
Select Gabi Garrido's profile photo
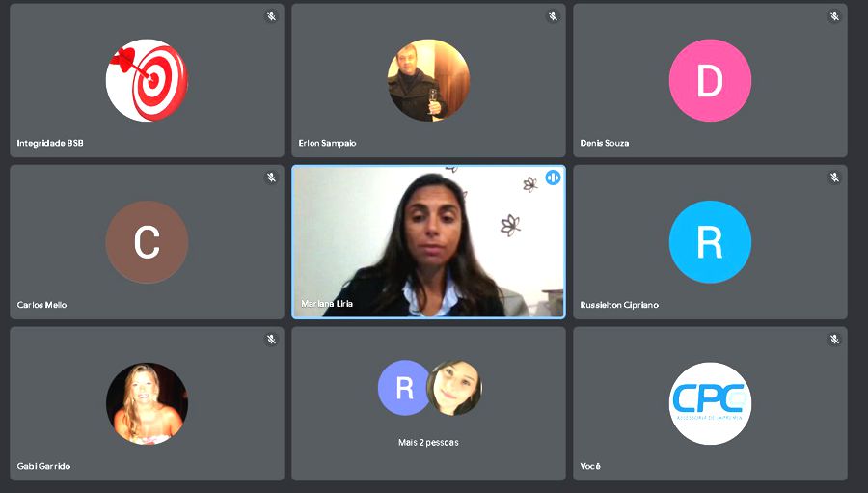coord(147,404)
